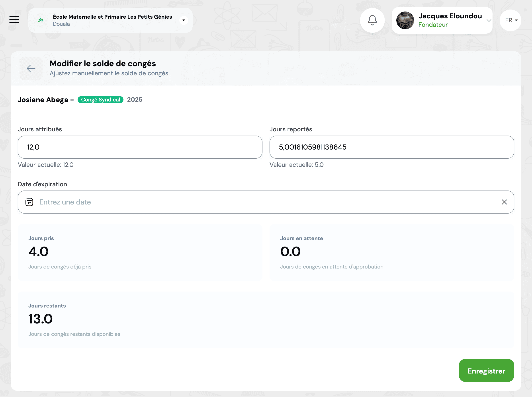Screen dimensions: 532x397
Task: Open the user profile chevron menu
Action: click(x=489, y=20)
